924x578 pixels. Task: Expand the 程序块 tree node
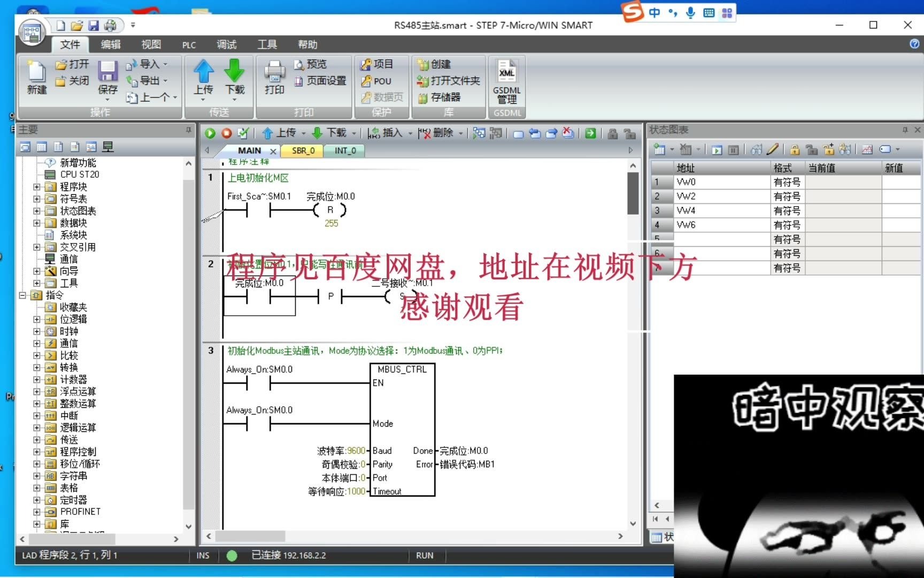click(x=36, y=187)
